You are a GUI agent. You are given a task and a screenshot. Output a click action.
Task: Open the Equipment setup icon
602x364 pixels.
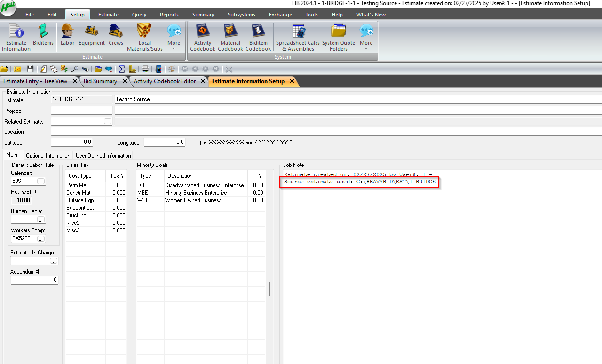point(92,35)
